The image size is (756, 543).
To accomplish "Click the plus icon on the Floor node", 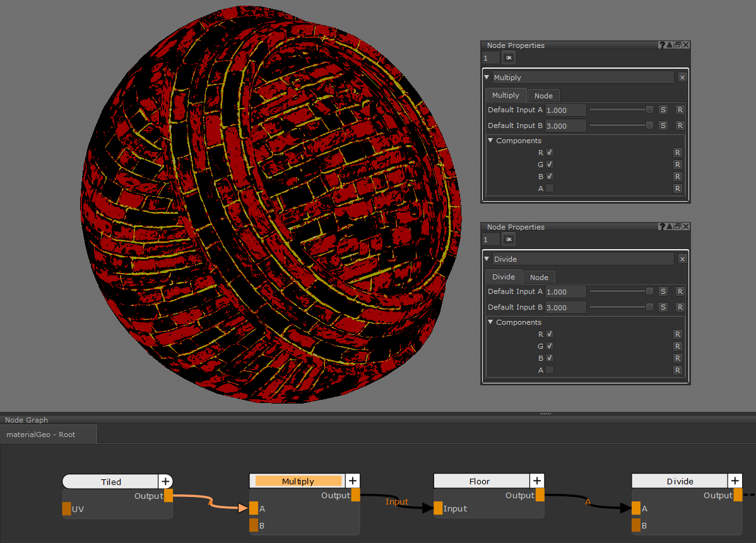I will click(x=537, y=481).
